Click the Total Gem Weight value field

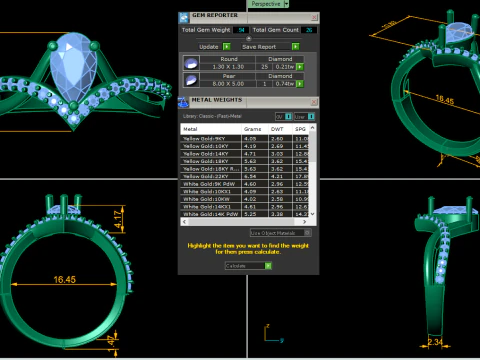pos(241,30)
